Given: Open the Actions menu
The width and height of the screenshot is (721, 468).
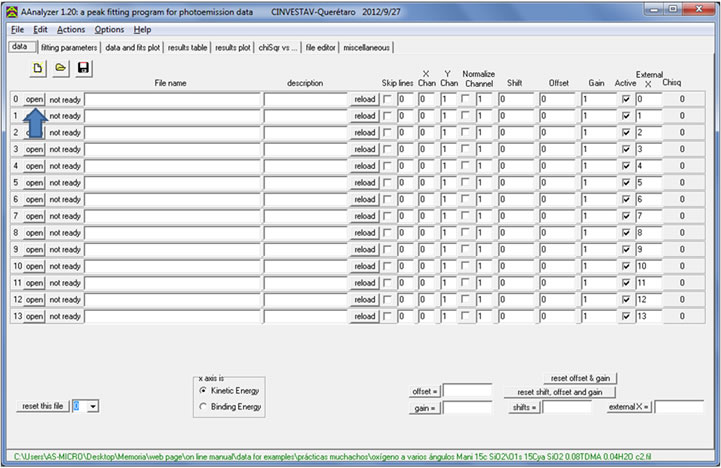Looking at the screenshot, I should coord(71,30).
